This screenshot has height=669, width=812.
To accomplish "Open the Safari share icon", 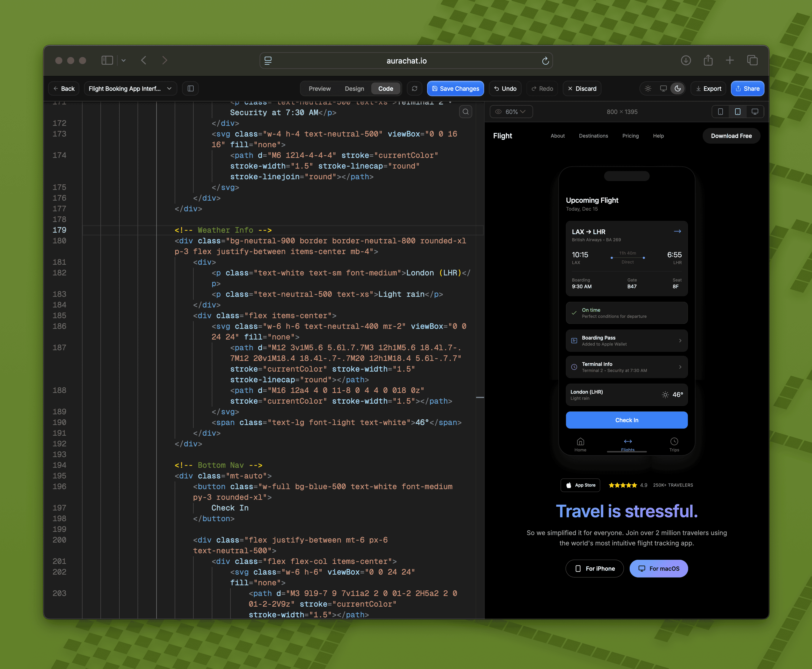I will click(708, 60).
